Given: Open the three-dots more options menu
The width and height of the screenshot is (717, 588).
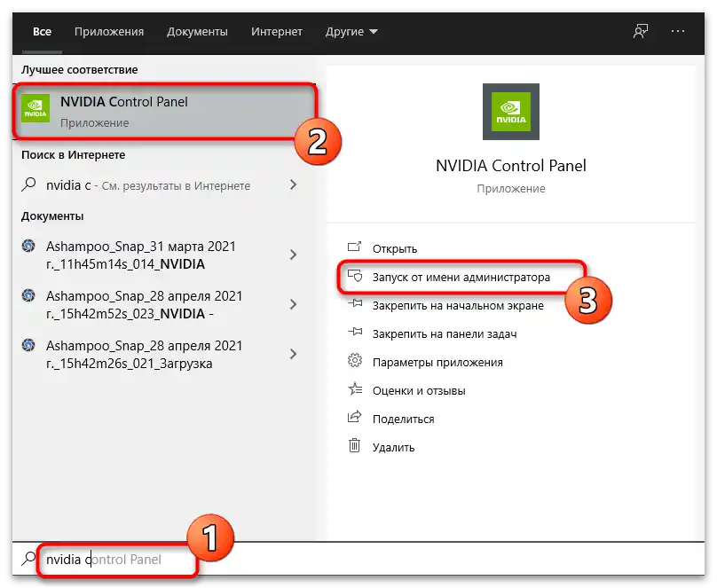Looking at the screenshot, I should pos(678,31).
